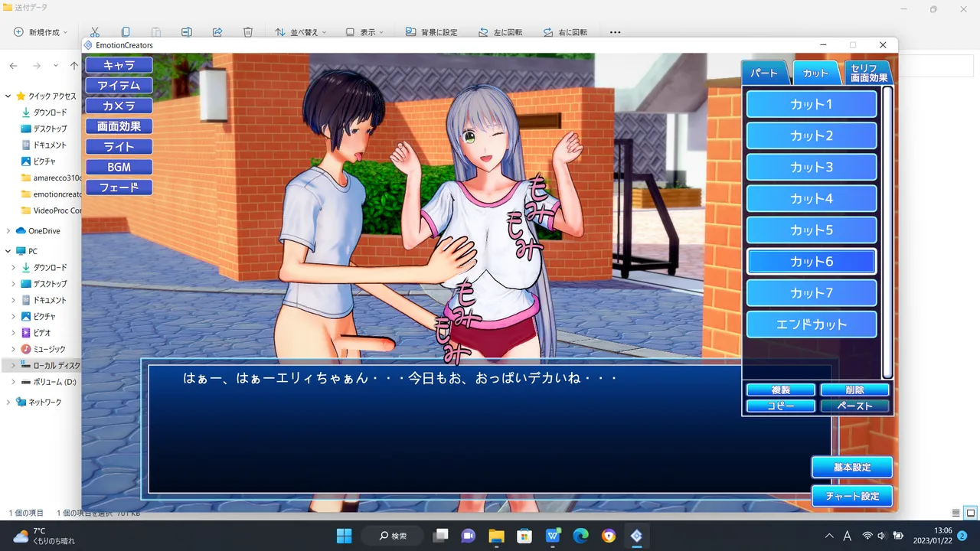Open File Explorer from the taskbar
Viewport: 980px width, 551px height.
tap(496, 536)
